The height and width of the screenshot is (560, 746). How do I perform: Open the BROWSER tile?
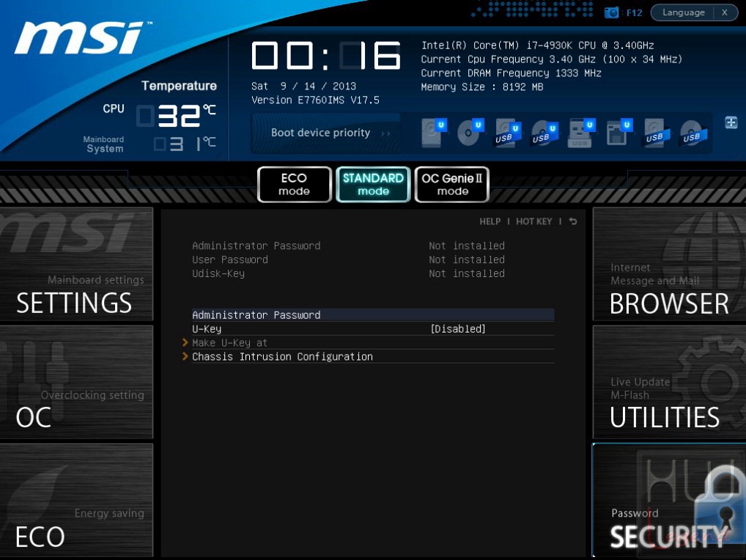669,264
